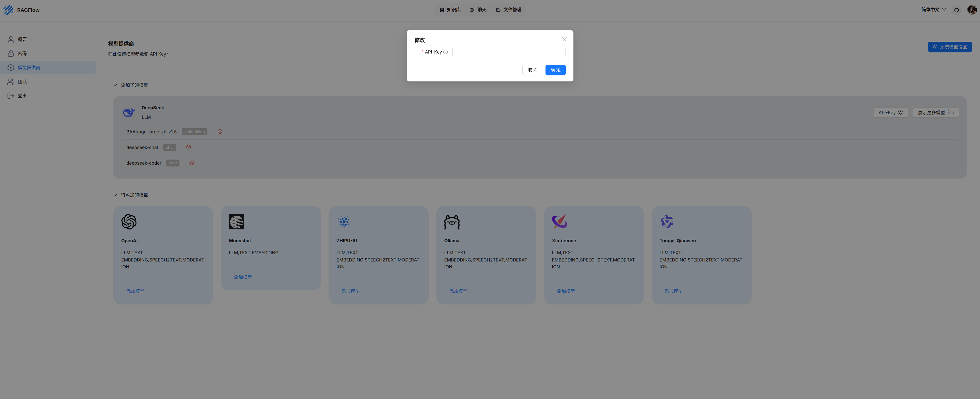Click the Tongyi-Qianwen logo
Viewport: 980px width, 399px height.
pos(667,222)
